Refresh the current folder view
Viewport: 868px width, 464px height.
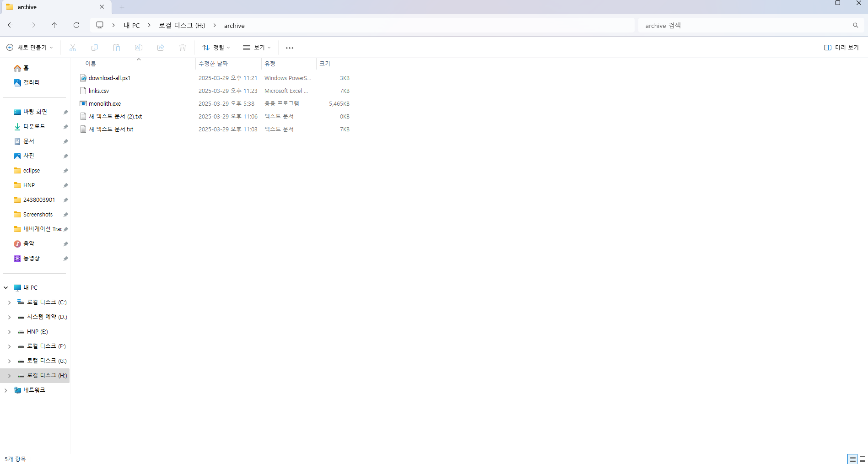[76, 25]
